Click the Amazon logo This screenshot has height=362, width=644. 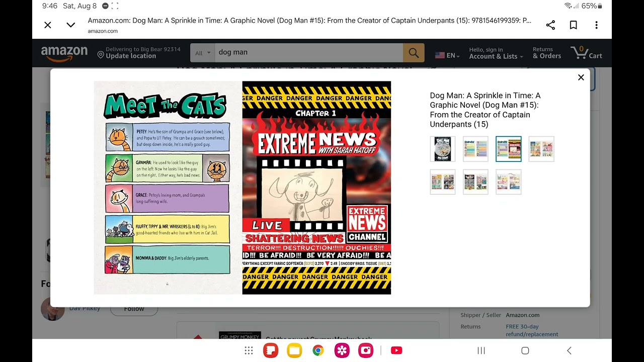(64, 54)
